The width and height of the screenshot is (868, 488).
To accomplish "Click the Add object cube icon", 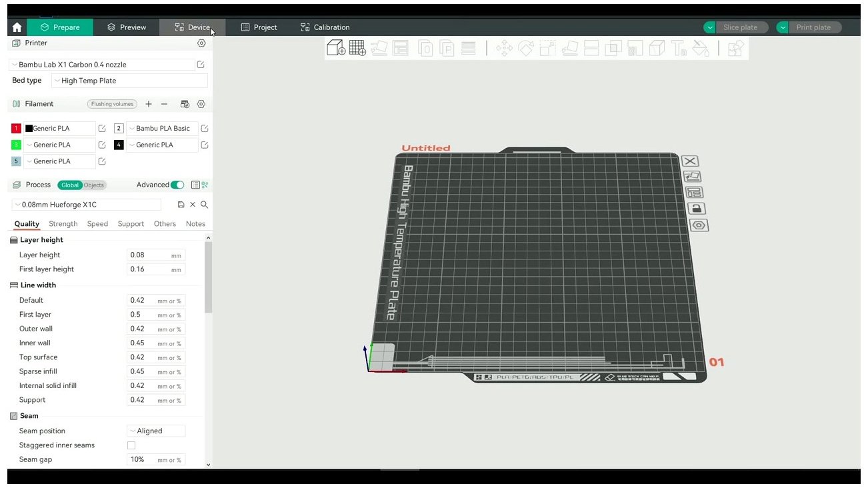I will (336, 48).
